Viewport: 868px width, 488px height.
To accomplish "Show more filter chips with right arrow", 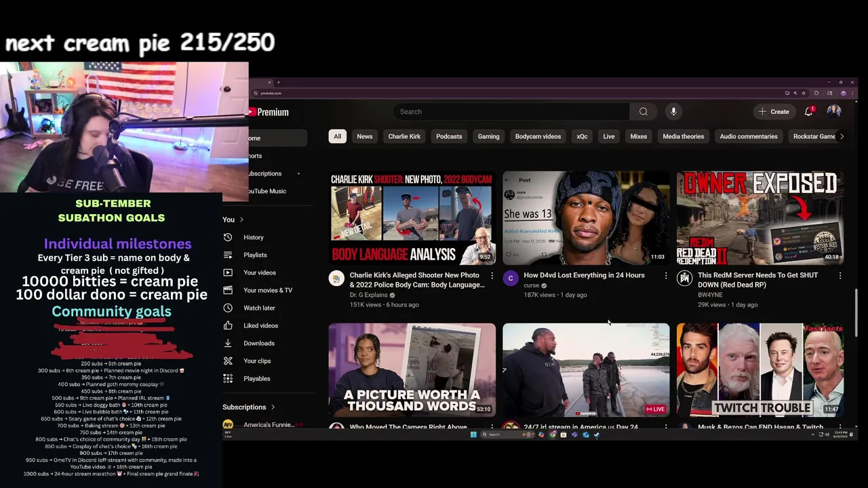I will (842, 136).
